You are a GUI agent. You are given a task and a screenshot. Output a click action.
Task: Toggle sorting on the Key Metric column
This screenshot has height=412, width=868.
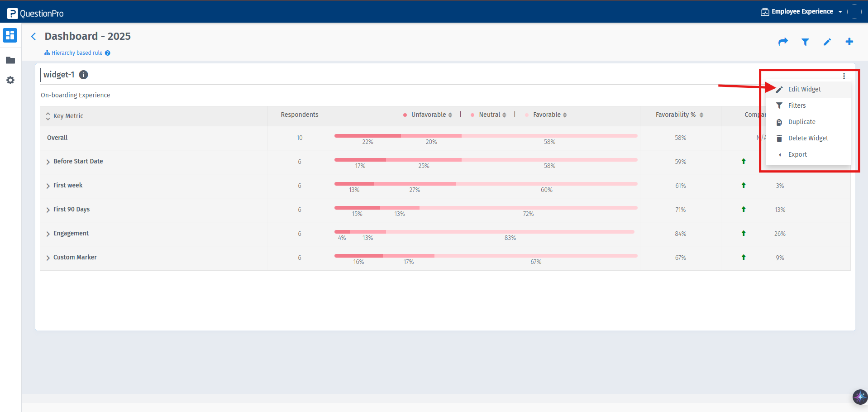pyautogui.click(x=48, y=116)
